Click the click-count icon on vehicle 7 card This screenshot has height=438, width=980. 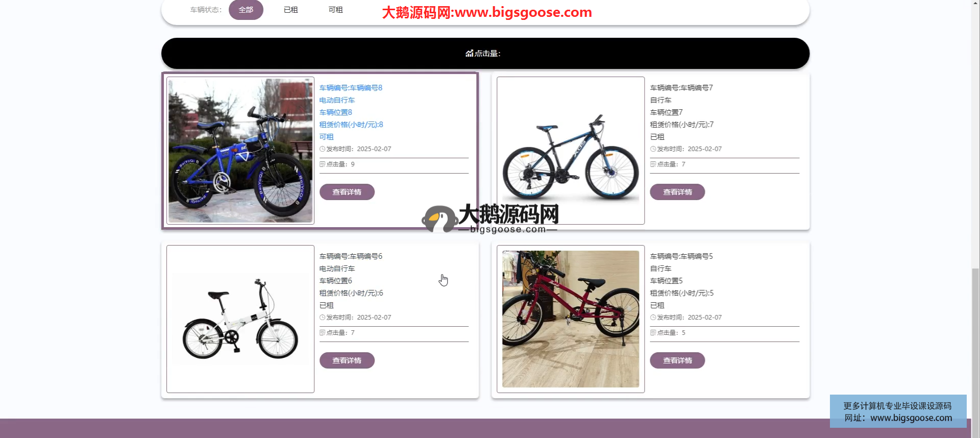tap(653, 164)
